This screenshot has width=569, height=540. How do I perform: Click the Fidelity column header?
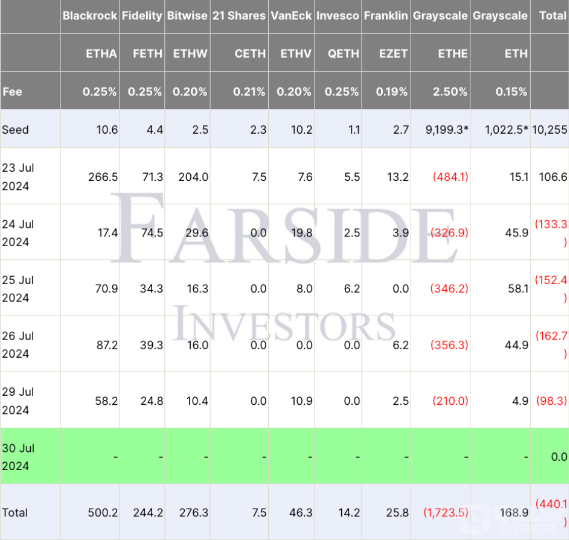point(142,16)
